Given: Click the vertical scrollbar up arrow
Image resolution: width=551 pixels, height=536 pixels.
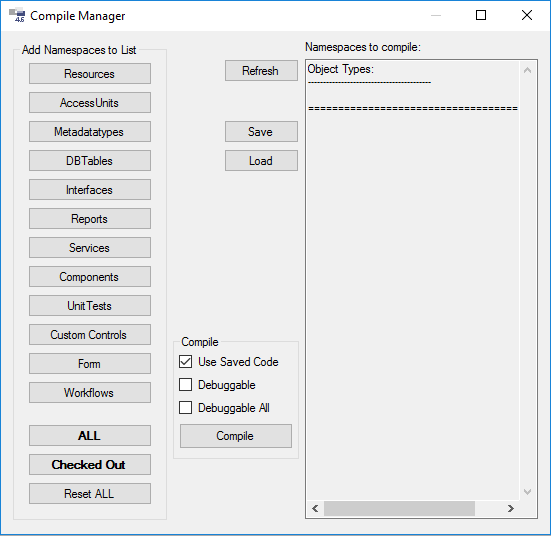Looking at the screenshot, I should pos(527,70).
